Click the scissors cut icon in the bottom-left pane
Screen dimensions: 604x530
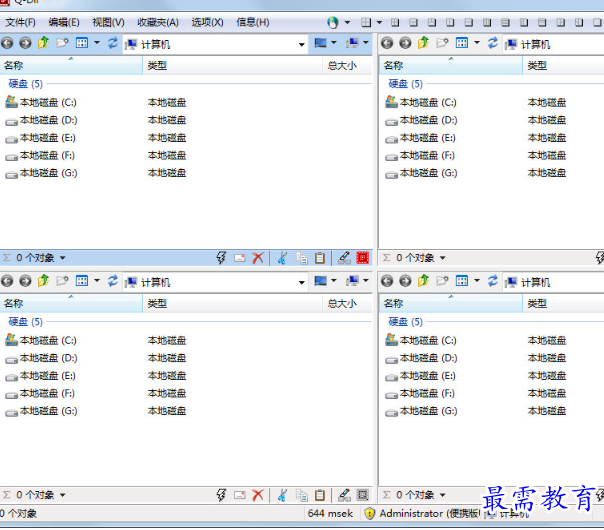pyautogui.click(x=282, y=495)
